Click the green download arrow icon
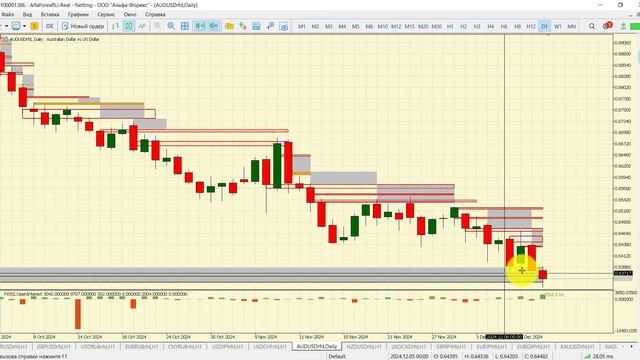 pos(623,26)
